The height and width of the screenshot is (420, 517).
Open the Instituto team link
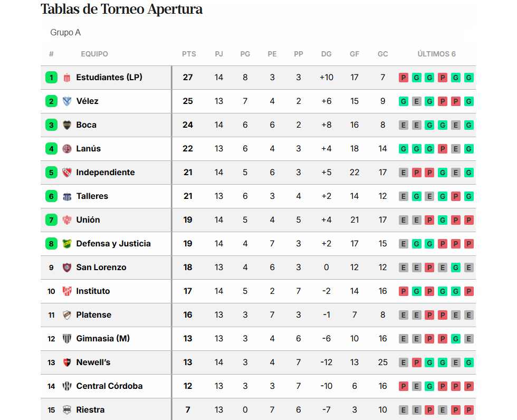tap(93, 291)
